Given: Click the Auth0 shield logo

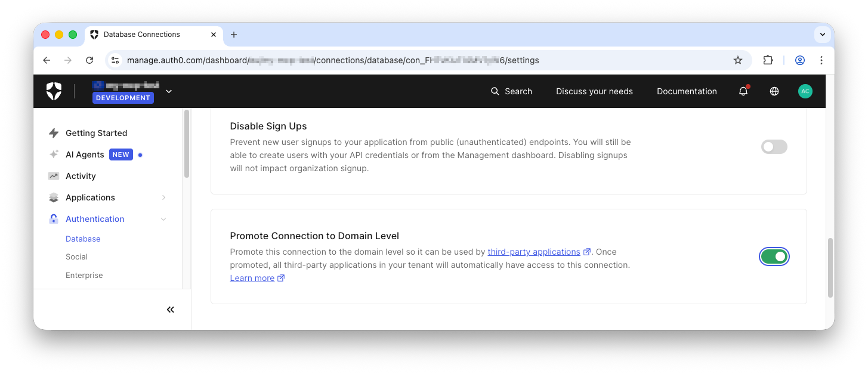Looking at the screenshot, I should point(53,91).
